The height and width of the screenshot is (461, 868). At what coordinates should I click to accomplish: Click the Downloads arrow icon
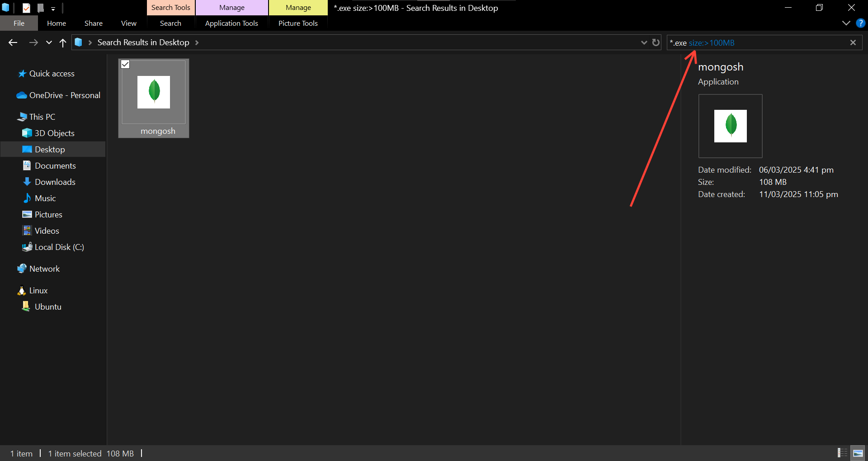[x=27, y=182]
